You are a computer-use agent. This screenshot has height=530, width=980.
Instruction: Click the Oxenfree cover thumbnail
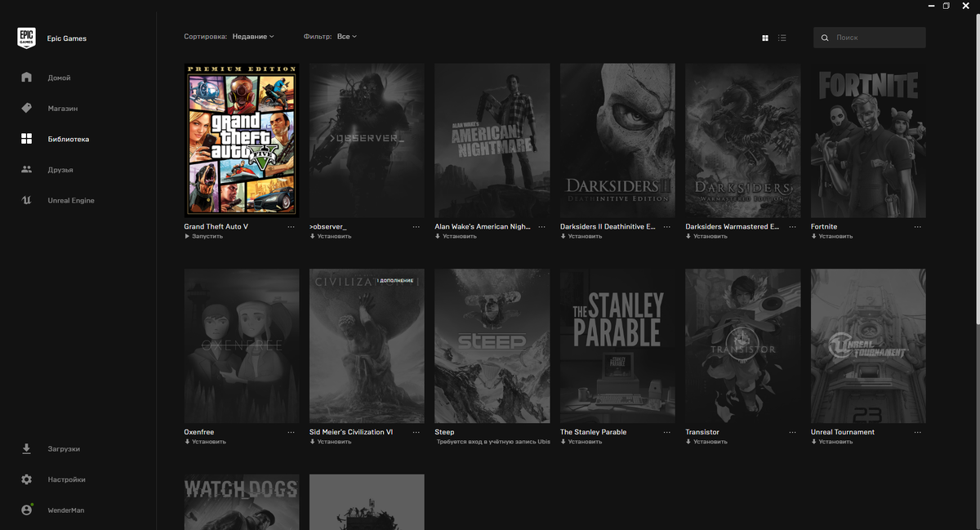pos(242,345)
